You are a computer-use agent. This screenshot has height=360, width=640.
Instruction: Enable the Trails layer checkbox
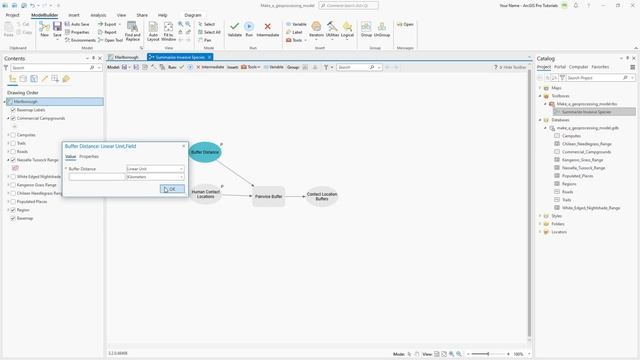(13, 143)
